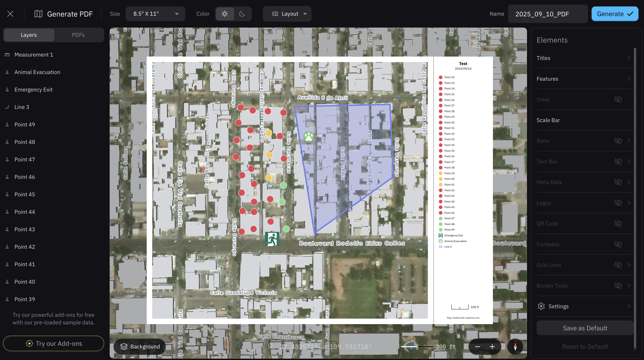Switch to the PDFs tab
Screen dimensions: 644x360
[78, 35]
